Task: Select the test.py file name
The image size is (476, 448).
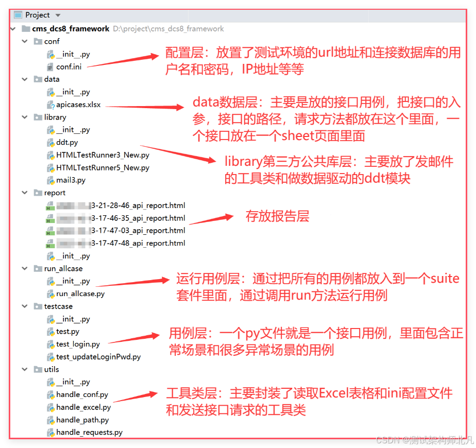Action: point(67,332)
